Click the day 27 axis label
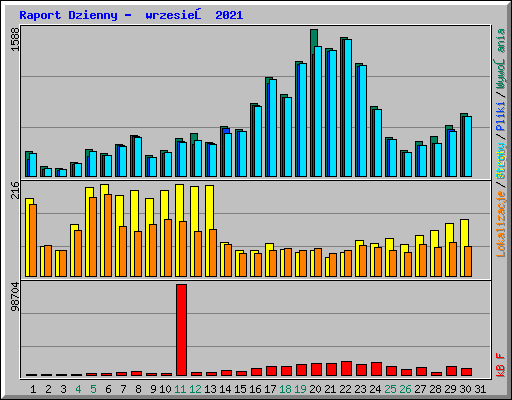 [420, 389]
